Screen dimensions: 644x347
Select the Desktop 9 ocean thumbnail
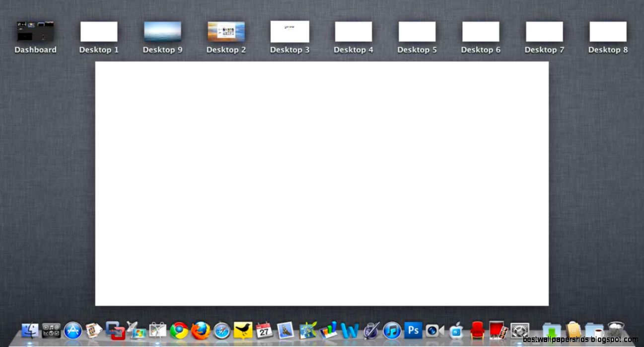coord(162,31)
